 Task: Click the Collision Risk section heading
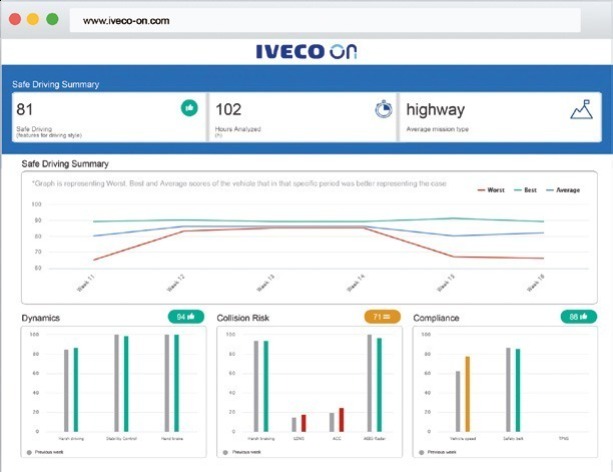pos(243,318)
